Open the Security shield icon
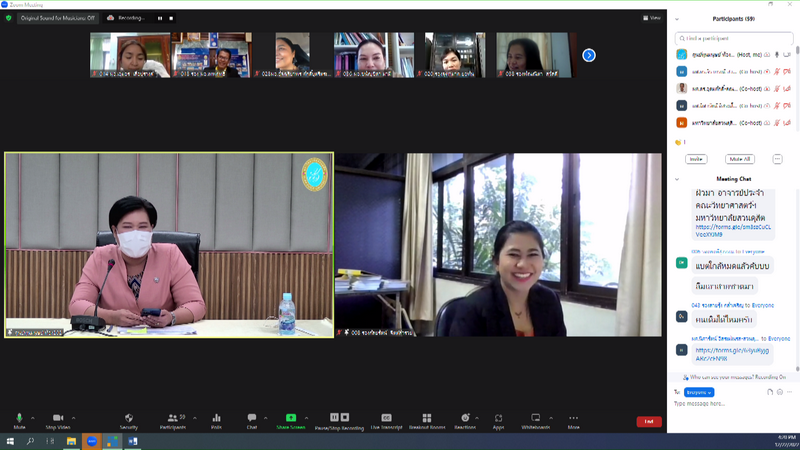This screenshot has width=800, height=450. [x=129, y=418]
